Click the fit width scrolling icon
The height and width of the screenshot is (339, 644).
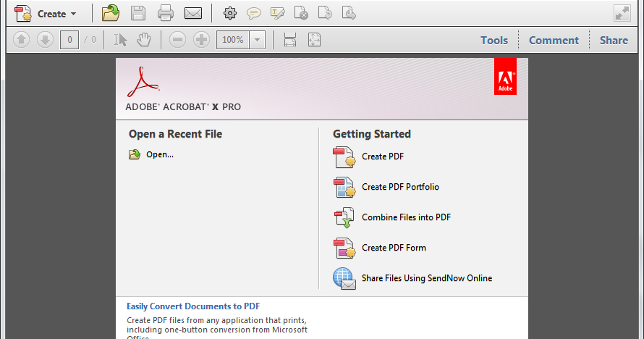[x=290, y=40]
